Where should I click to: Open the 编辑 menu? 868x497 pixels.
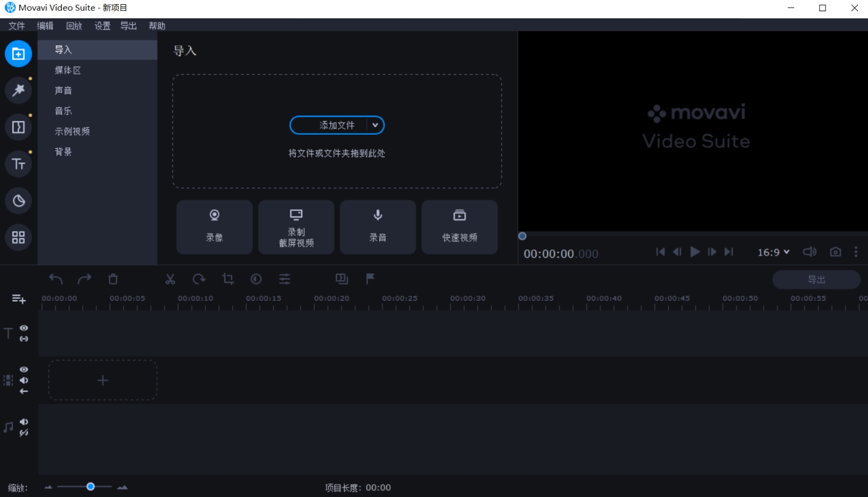point(45,26)
